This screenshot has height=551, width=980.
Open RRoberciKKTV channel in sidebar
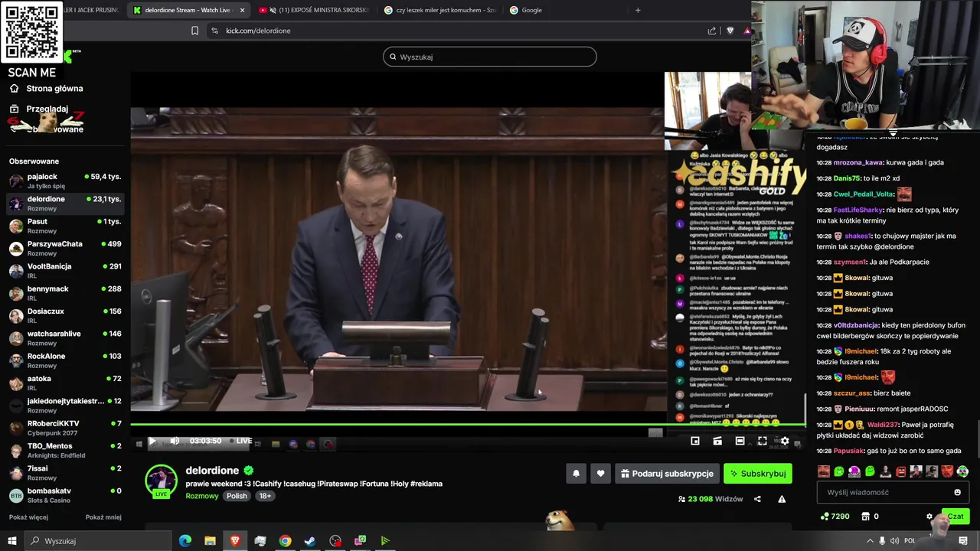coord(65,428)
